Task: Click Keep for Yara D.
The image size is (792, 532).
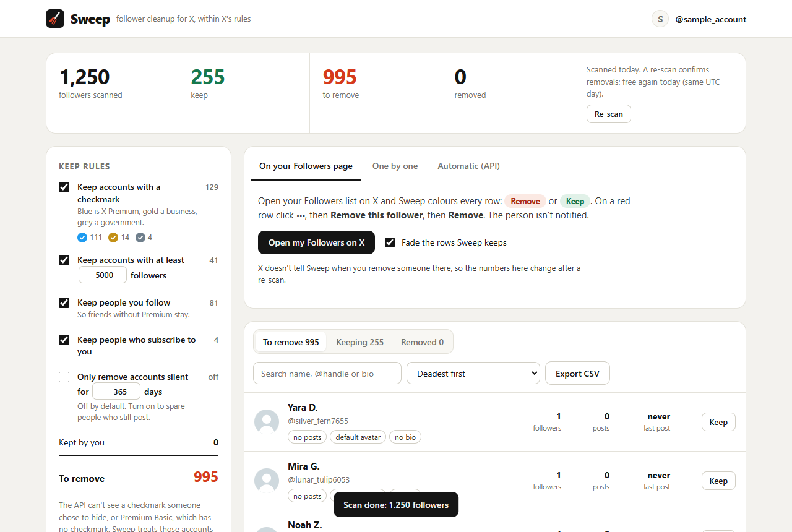Action: 718,422
